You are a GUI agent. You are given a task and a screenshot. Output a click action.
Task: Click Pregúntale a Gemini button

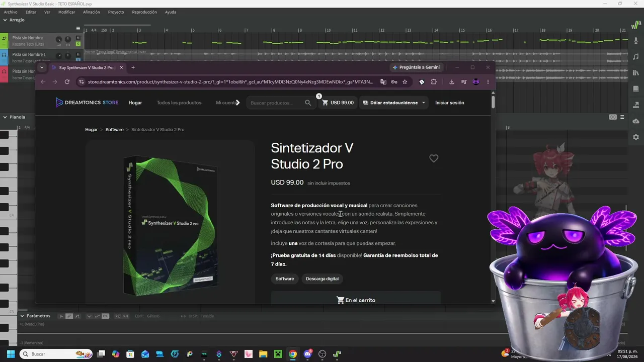(x=416, y=67)
